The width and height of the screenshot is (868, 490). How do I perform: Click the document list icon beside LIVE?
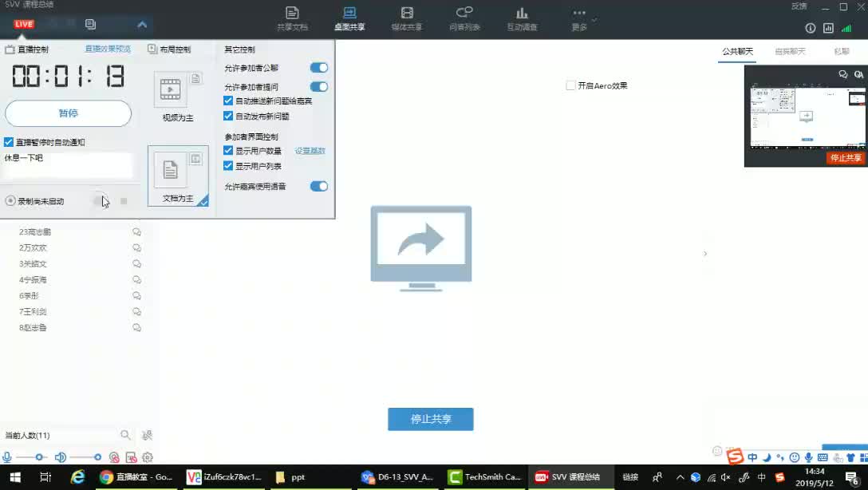[90, 24]
